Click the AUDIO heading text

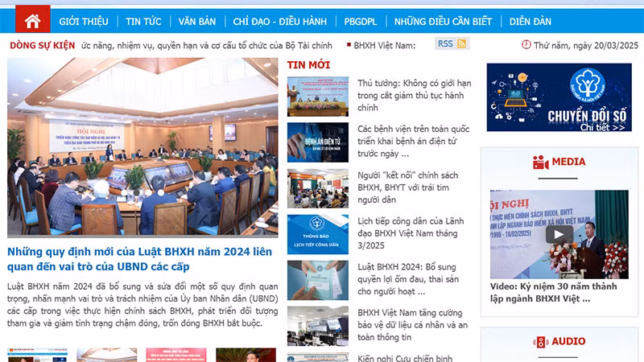click(568, 341)
